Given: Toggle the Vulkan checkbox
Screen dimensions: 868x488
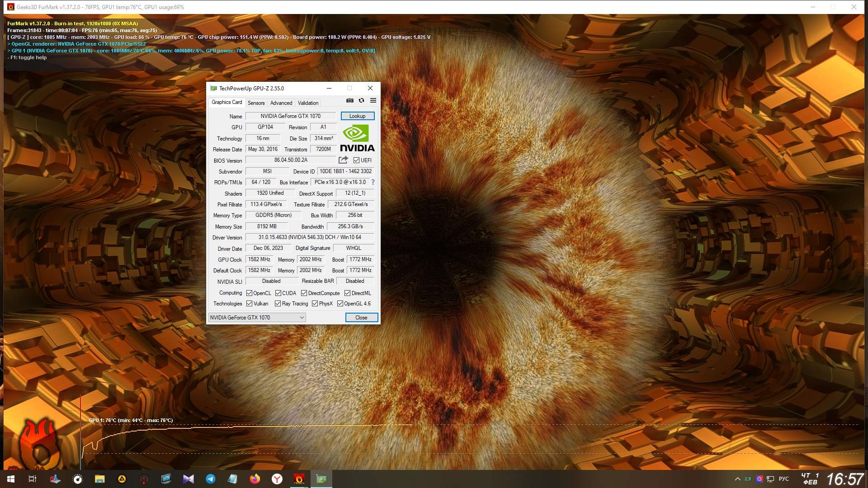Looking at the screenshot, I should tap(250, 304).
